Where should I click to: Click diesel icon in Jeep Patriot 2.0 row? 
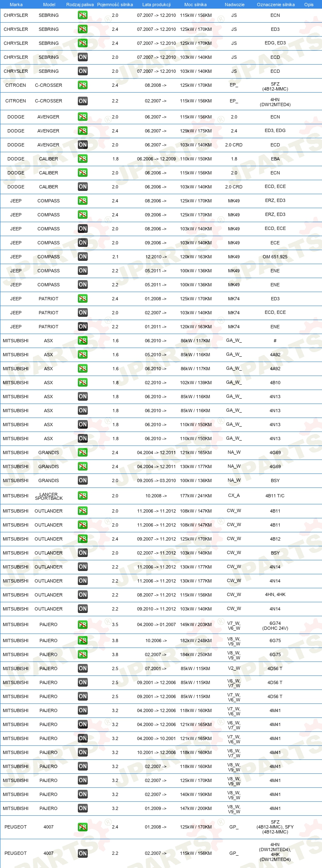83,313
